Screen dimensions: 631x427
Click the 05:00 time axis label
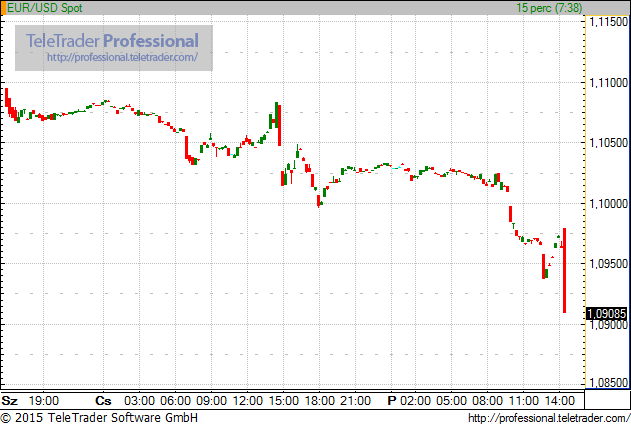pyautogui.click(x=452, y=401)
